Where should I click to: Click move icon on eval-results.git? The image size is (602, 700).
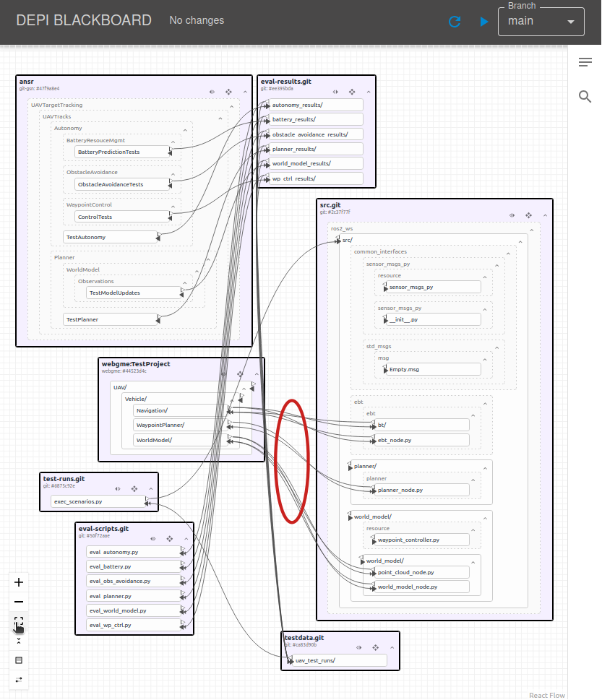point(352,92)
